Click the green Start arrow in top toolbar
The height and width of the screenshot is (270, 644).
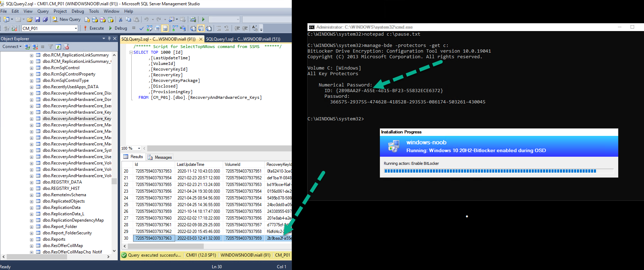tap(203, 19)
